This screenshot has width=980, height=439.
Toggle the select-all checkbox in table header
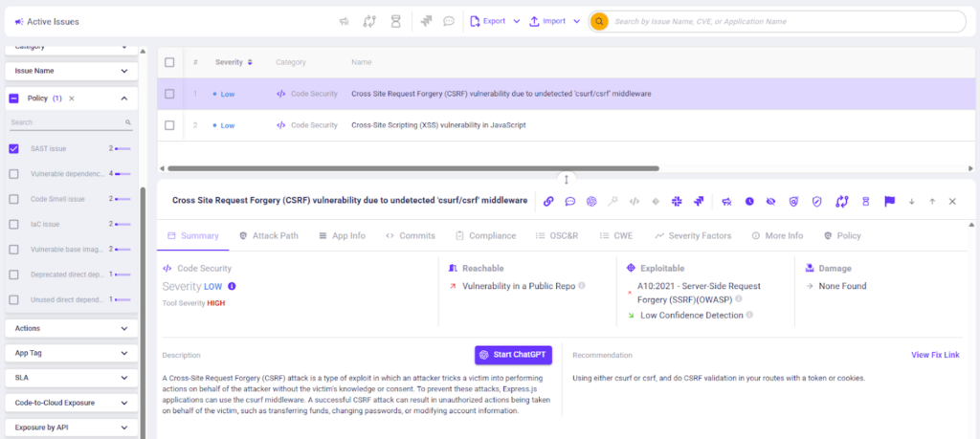(x=169, y=62)
